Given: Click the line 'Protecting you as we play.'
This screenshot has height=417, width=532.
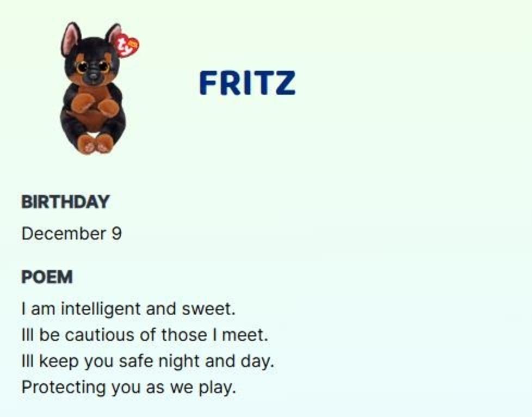Looking at the screenshot, I should point(128,387).
